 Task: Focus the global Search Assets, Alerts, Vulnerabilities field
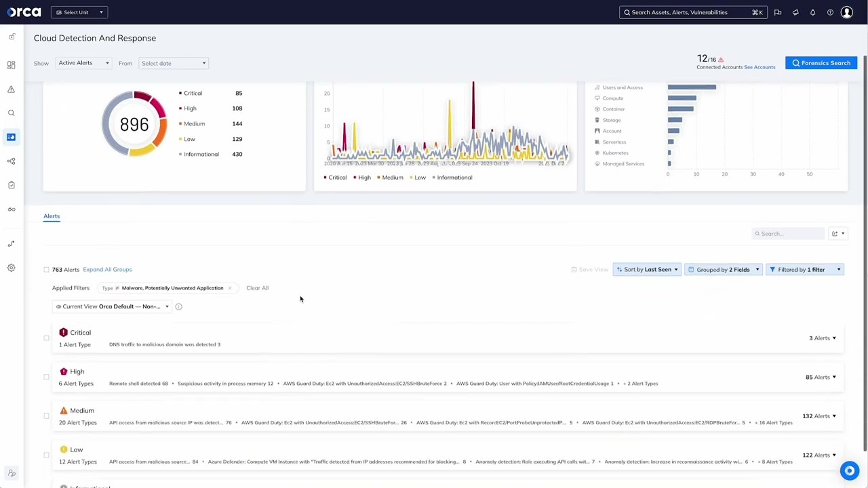693,12
